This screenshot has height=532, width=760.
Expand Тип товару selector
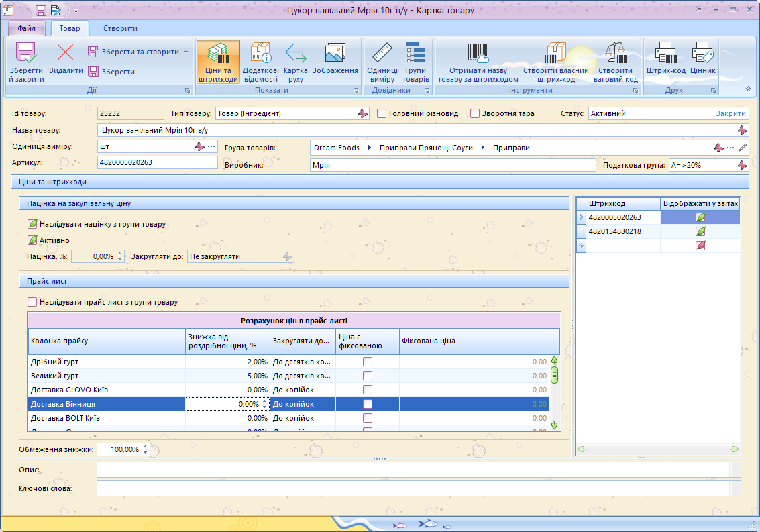[362, 113]
